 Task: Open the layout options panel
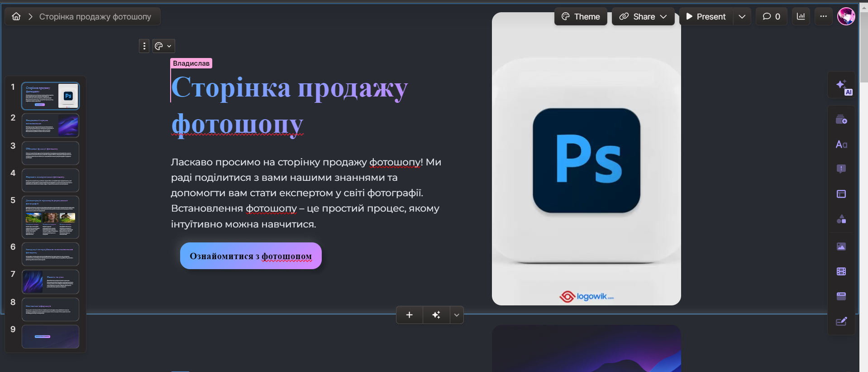tap(841, 194)
